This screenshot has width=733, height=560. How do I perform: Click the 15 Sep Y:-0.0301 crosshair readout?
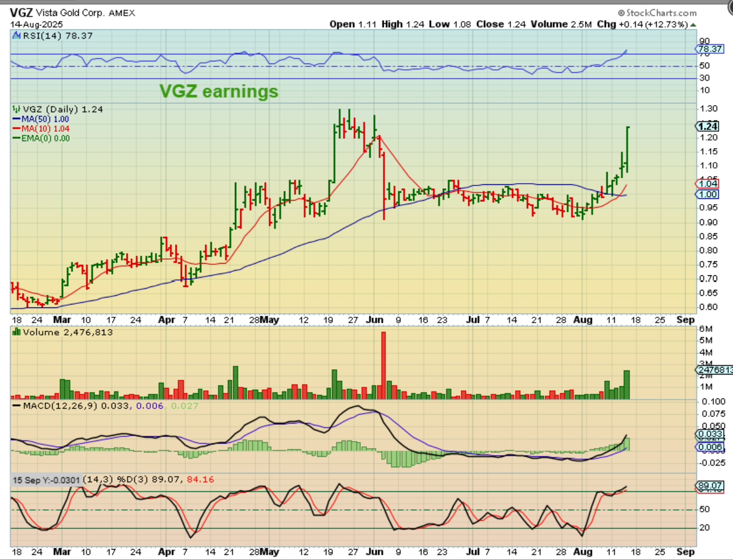[x=47, y=480]
